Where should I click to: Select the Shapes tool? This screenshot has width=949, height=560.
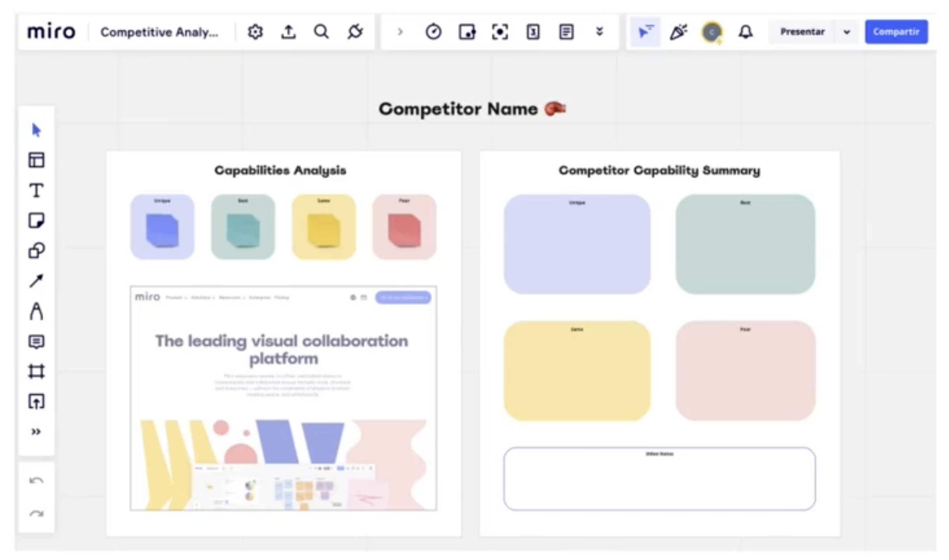pos(36,251)
